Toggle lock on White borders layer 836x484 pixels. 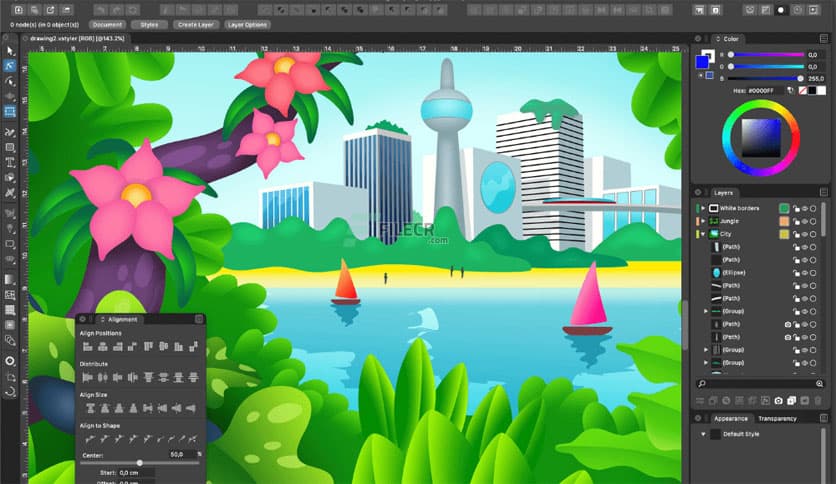point(796,208)
